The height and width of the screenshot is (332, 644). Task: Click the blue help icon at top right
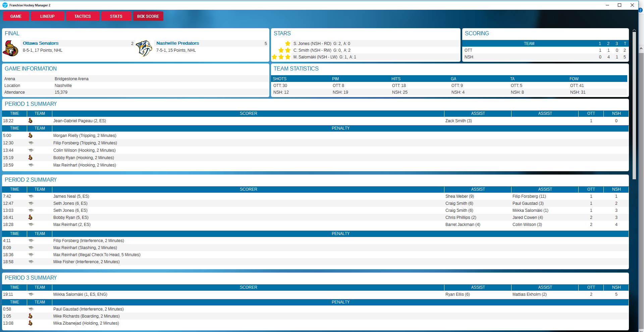pos(640,10)
